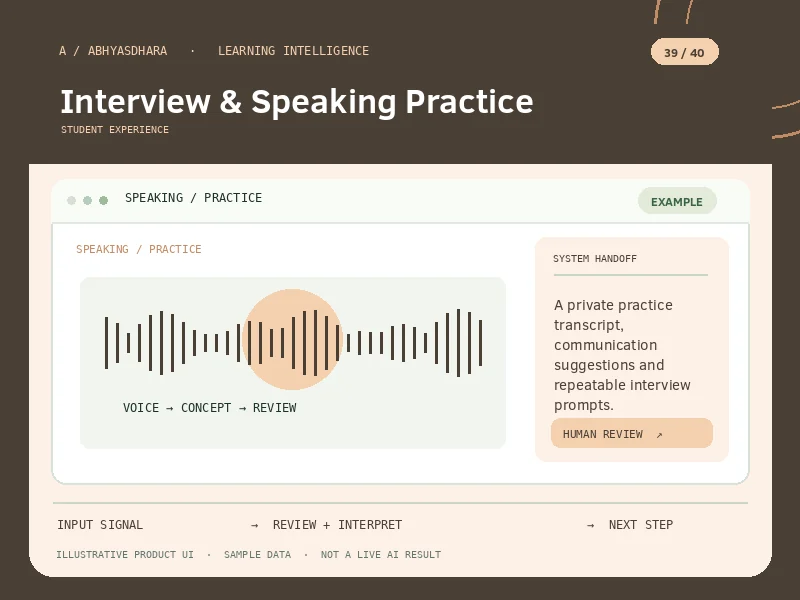Click the grey window dot
The height and width of the screenshot is (600, 800).
71,200
